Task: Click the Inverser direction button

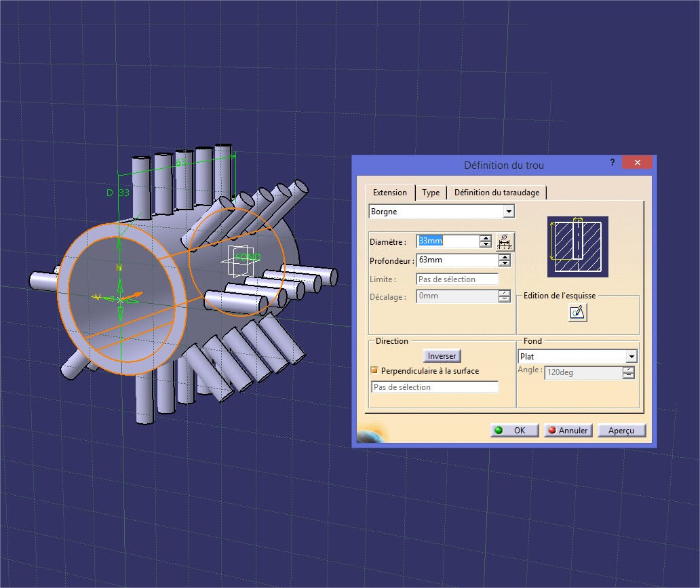Action: pyautogui.click(x=442, y=356)
